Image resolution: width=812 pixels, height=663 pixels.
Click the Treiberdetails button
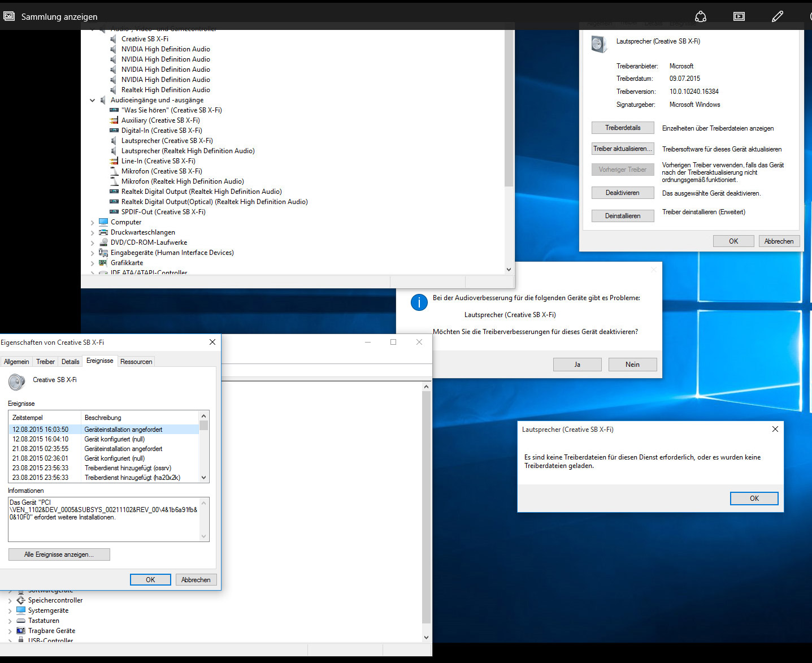623,128
